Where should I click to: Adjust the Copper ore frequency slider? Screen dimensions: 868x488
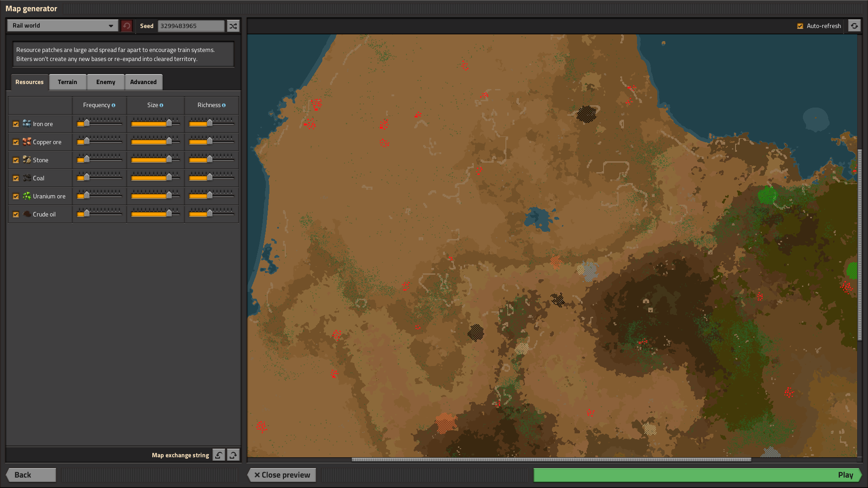tap(99, 141)
